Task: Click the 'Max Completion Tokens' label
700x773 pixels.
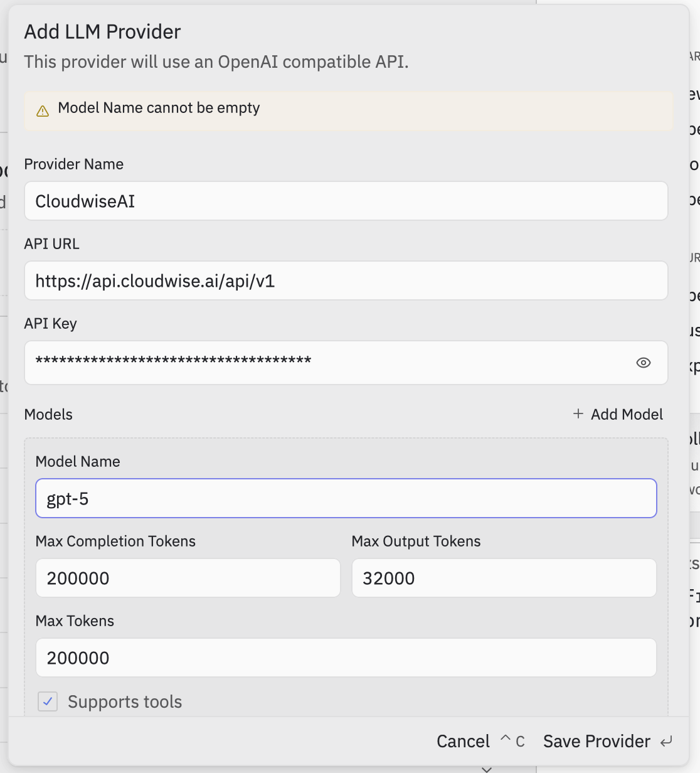Action: pyautogui.click(x=115, y=541)
